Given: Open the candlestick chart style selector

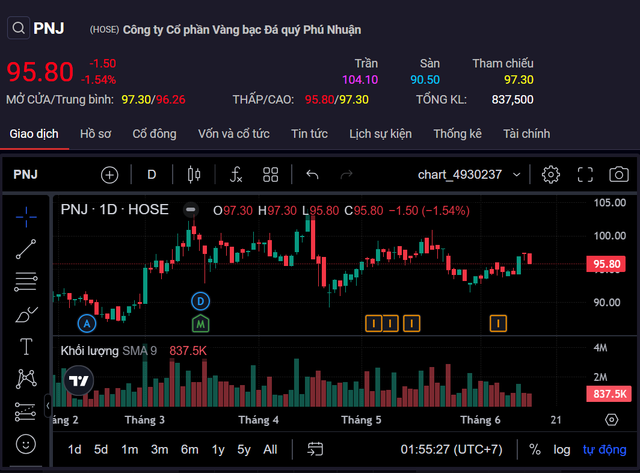Looking at the screenshot, I should tap(194, 174).
